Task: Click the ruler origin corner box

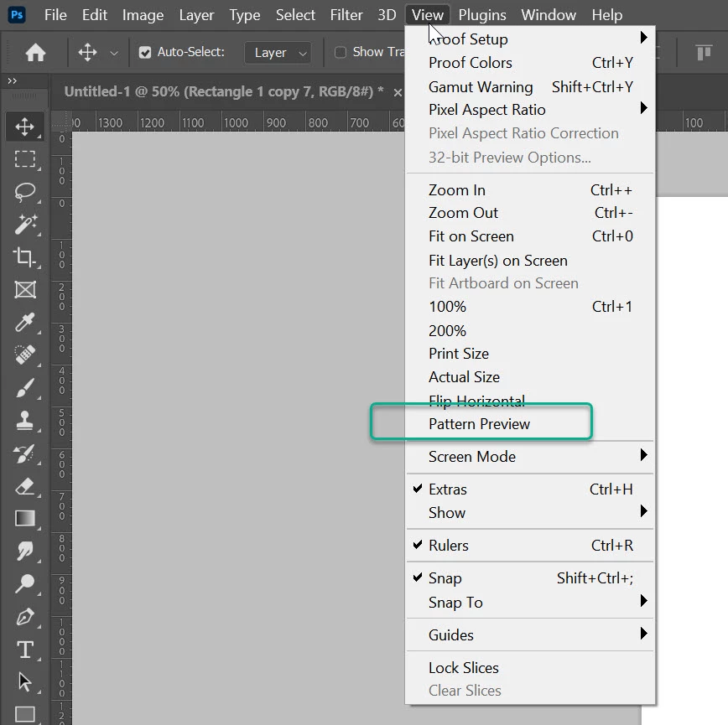Action: [61, 122]
